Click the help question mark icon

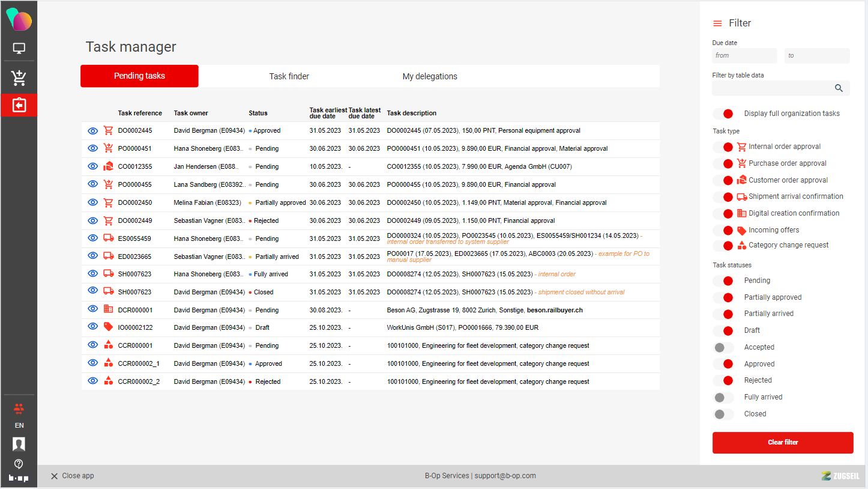coord(19,464)
